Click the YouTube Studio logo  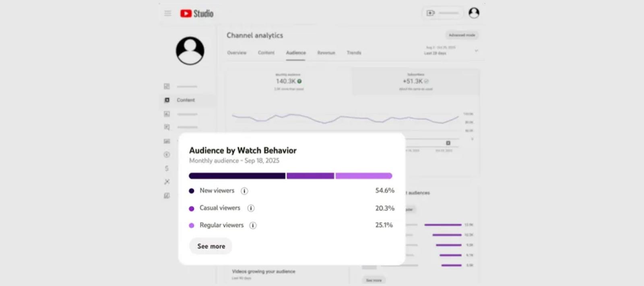[x=197, y=13]
